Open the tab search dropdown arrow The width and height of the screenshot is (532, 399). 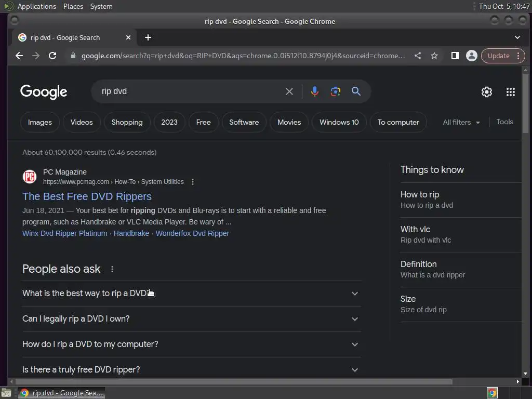[x=517, y=37]
